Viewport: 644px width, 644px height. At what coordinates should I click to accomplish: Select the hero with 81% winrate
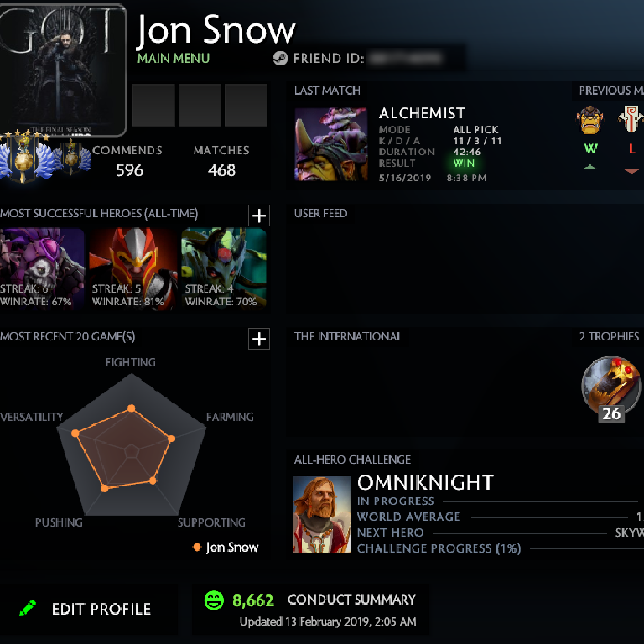click(x=132, y=268)
